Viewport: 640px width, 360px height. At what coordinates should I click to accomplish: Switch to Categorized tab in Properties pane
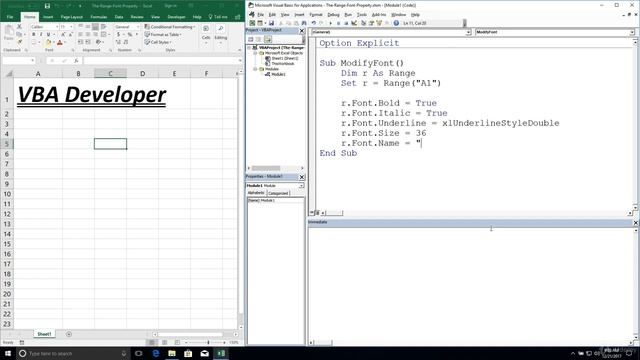point(278,193)
